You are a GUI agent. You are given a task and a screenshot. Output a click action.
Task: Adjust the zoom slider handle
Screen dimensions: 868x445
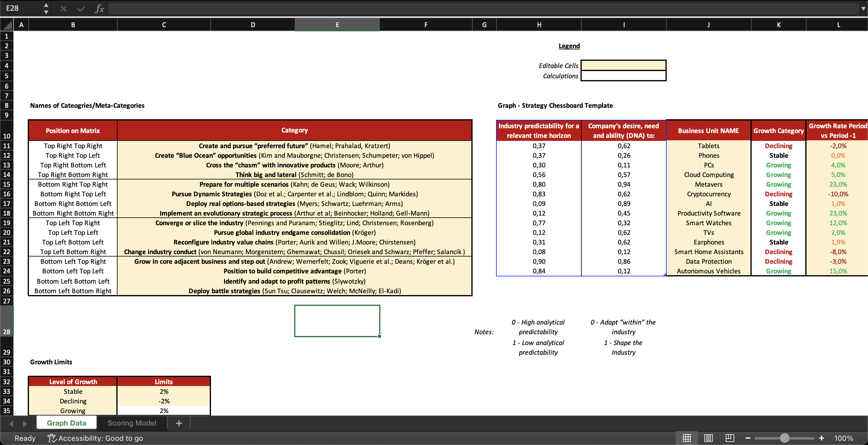pos(785,438)
